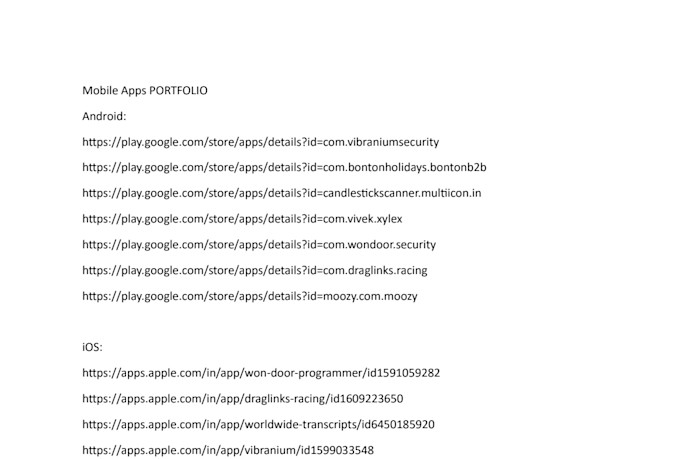Viewport: 680px width, 459px height.
Task: Open the com.bontonholidays.bontonb2b Play Store link
Action: click(284, 168)
